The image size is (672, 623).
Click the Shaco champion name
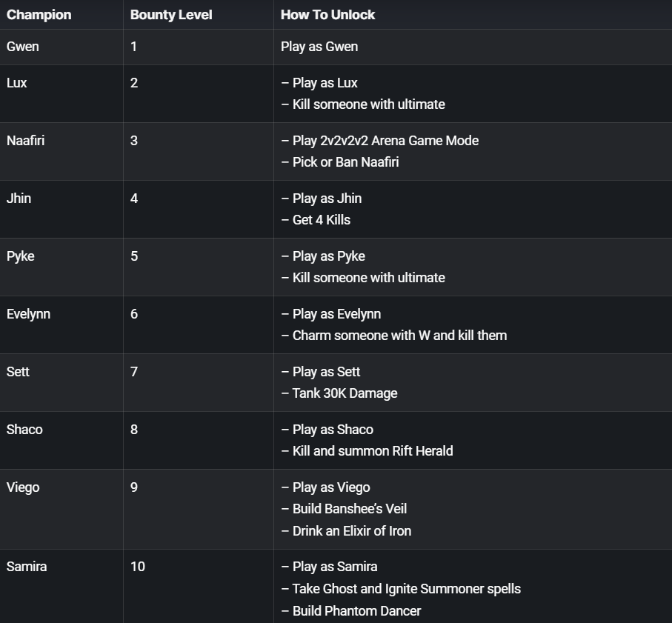pos(24,430)
